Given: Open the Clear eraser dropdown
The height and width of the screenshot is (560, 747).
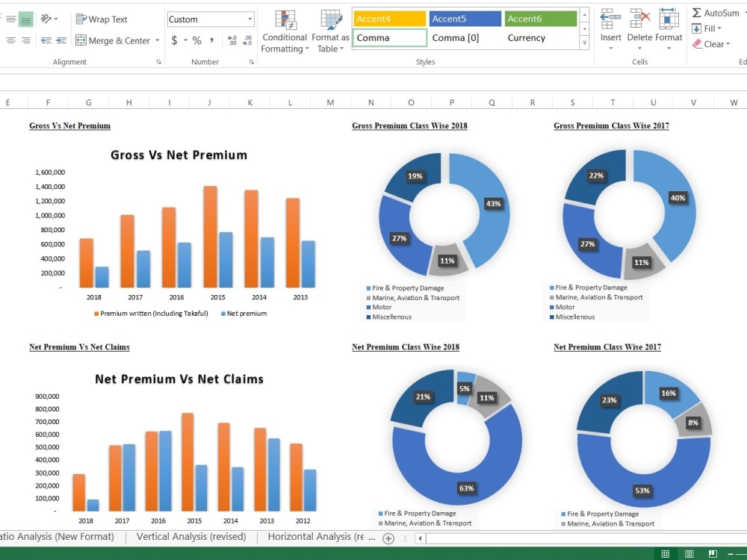Looking at the screenshot, I should [711, 44].
